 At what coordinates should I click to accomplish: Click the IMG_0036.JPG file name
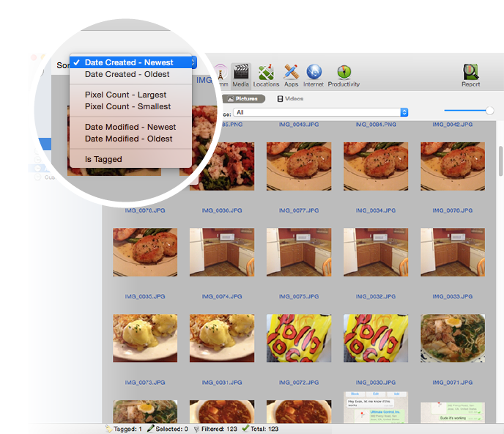(222, 210)
